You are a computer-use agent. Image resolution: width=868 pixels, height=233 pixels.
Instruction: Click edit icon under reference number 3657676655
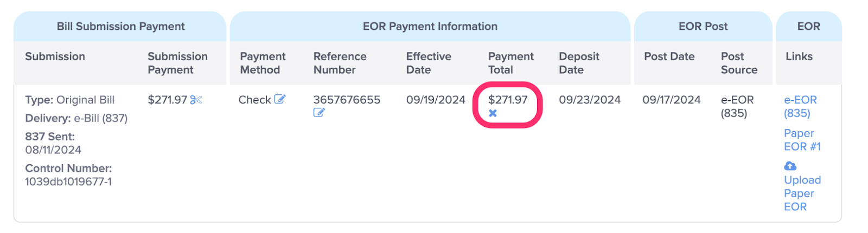[319, 113]
